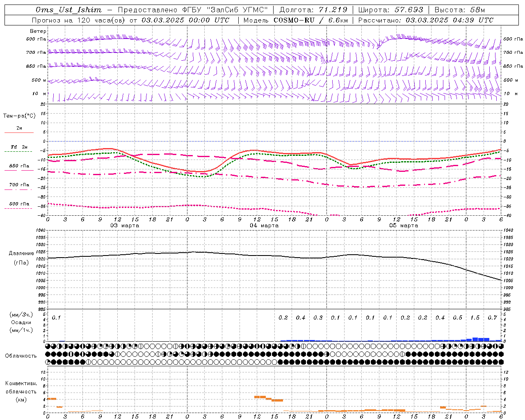The image size is (525, 420).
Task: Click the '03 марта' date label
Action: [x=125, y=226]
